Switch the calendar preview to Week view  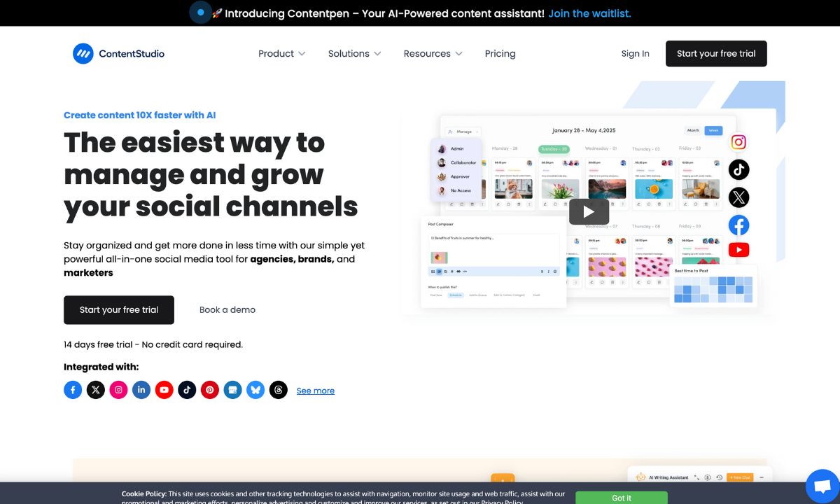point(713,130)
